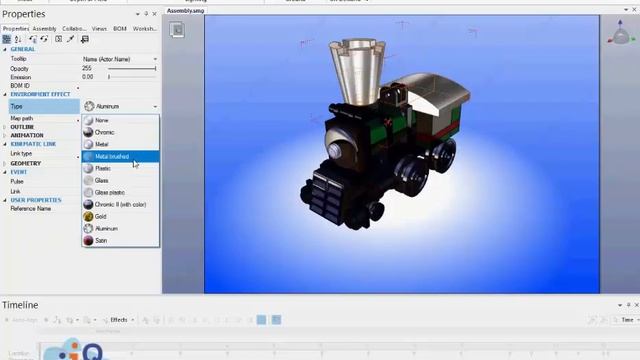Click the Opacity value 255
The image size is (640, 360).
coord(87,69)
